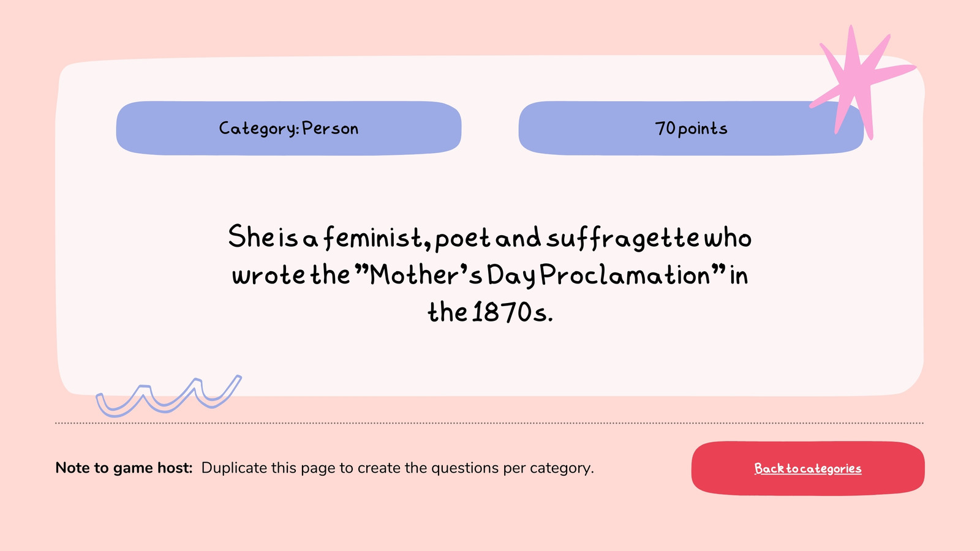The height and width of the screenshot is (551, 980).
Task: Select the word 'Proclamation' in question
Action: 625,275
